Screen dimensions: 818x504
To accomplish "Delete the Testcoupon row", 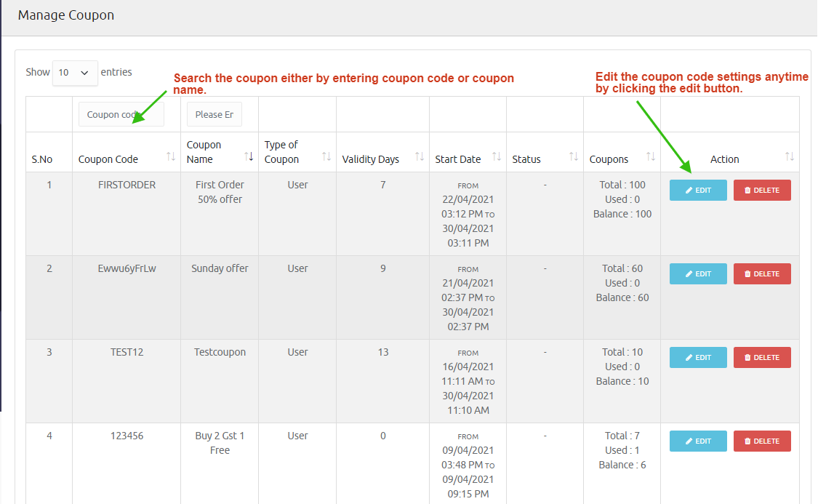I will click(762, 358).
